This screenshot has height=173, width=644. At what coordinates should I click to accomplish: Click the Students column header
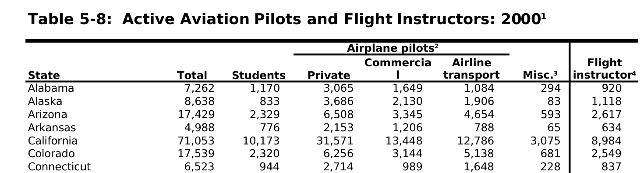(x=258, y=76)
